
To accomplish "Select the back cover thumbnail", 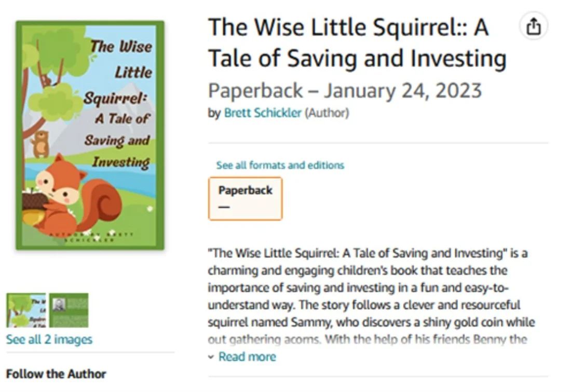I will (69, 310).
